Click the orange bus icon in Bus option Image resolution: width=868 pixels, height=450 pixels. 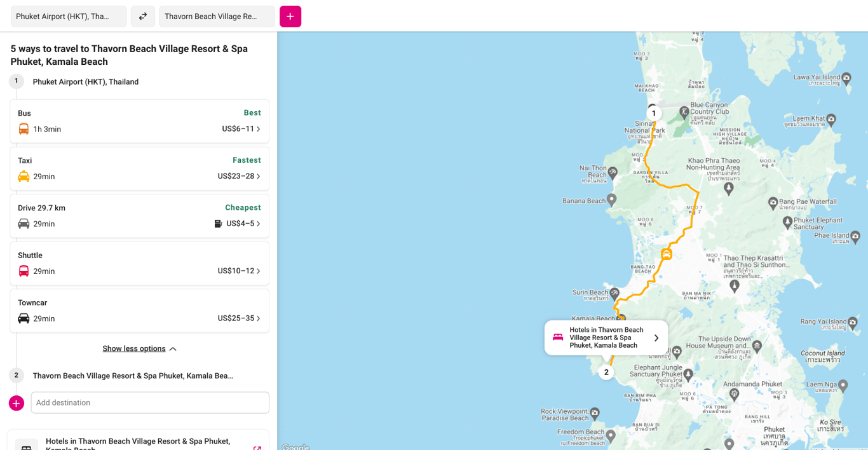(x=24, y=129)
